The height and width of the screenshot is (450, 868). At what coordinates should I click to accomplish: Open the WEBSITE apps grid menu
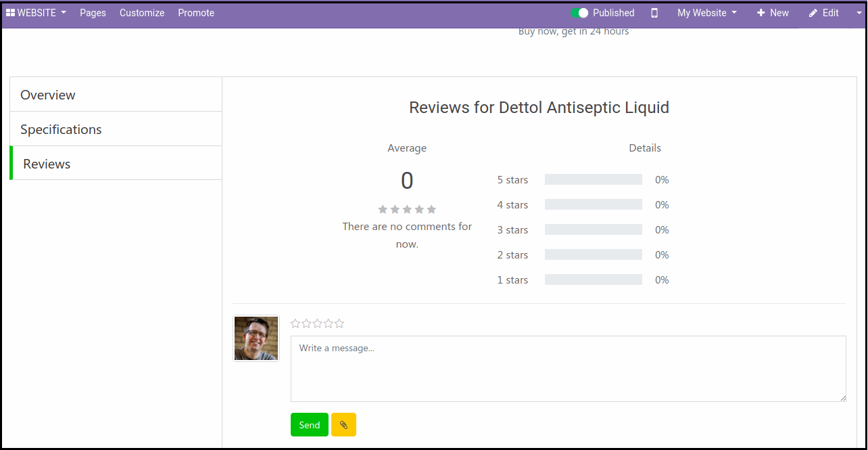pyautogui.click(x=36, y=13)
